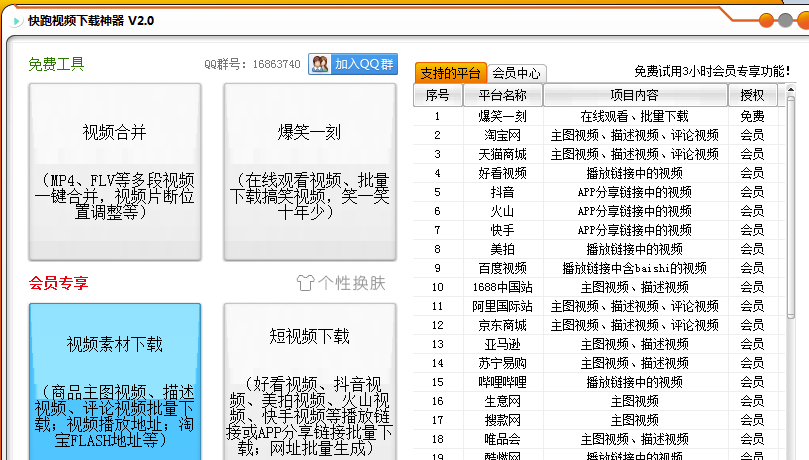
Task: Select the 1688中国站 platform row
Action: (x=598, y=287)
